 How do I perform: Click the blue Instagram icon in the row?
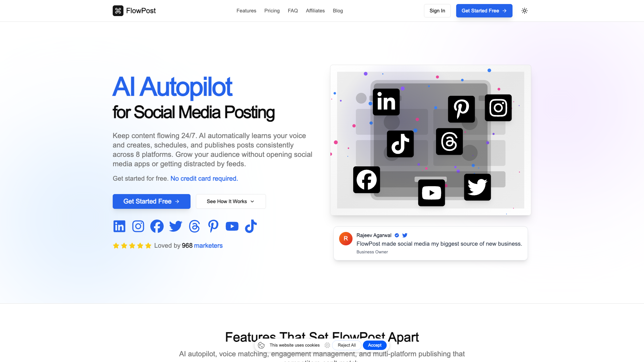(138, 226)
